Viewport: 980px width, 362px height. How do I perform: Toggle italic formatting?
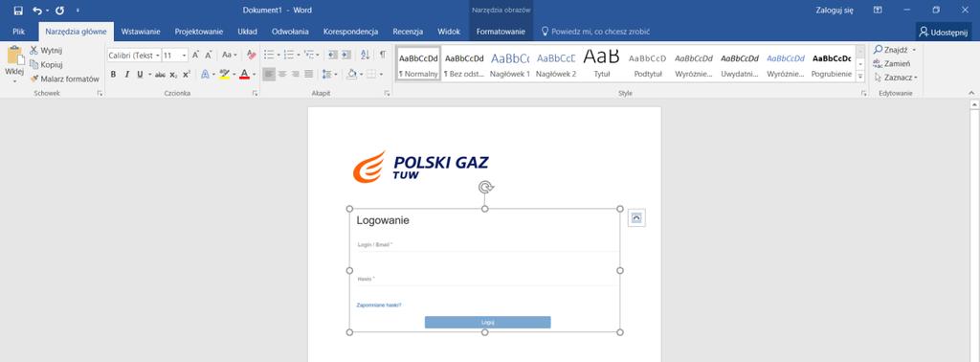pos(127,75)
